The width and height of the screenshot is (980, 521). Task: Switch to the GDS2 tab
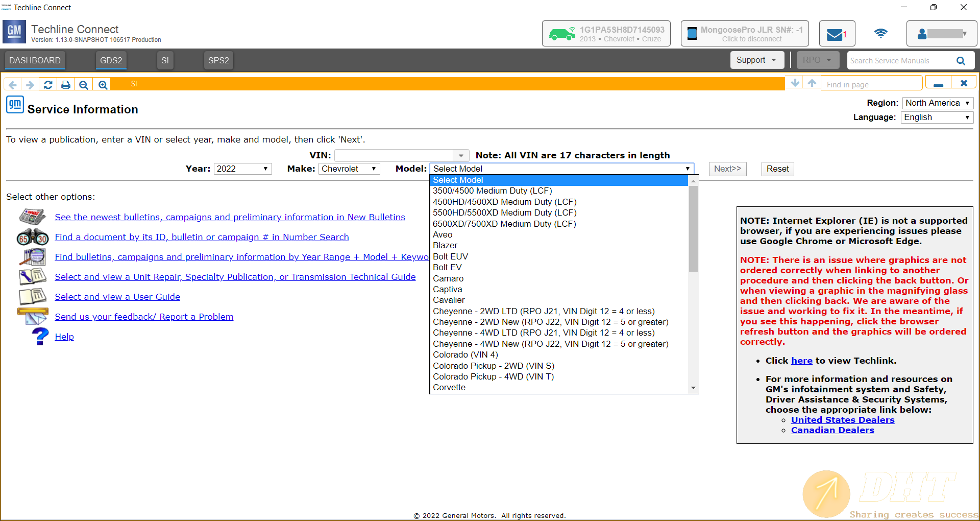tap(111, 60)
